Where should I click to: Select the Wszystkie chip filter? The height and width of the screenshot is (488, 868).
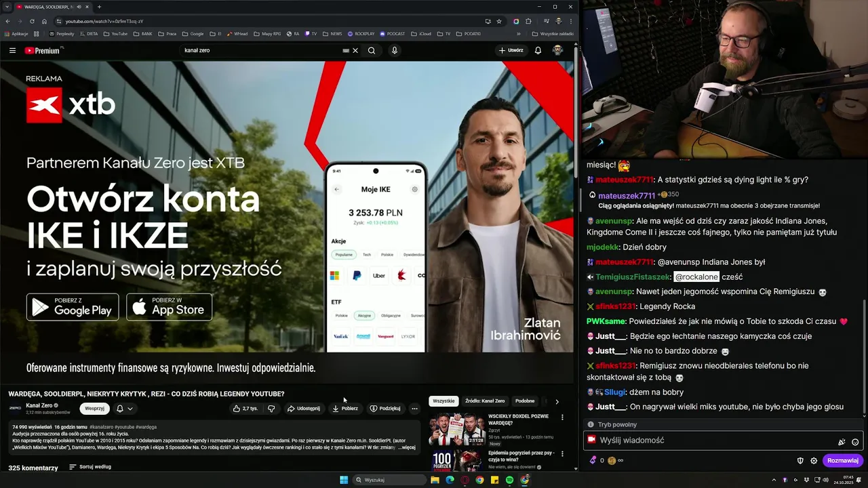(x=443, y=401)
